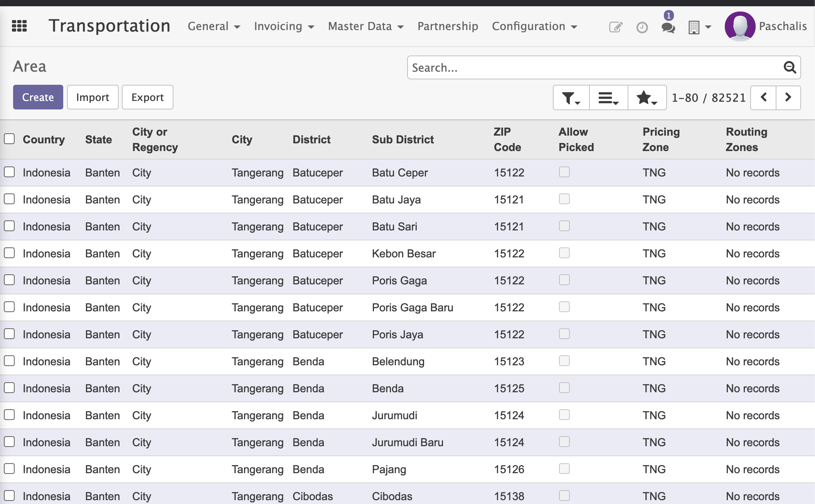Click the Kebon Besar sub district cell

pyautogui.click(x=404, y=254)
